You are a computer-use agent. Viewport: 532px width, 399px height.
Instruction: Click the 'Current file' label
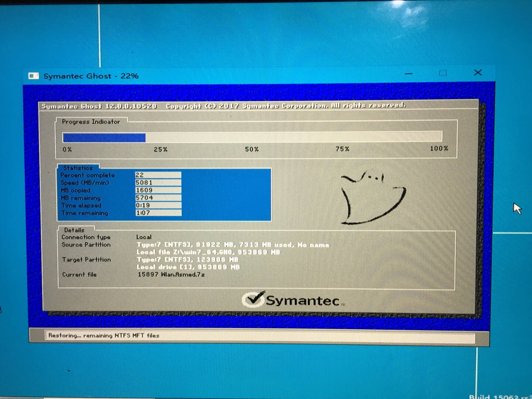click(x=79, y=274)
